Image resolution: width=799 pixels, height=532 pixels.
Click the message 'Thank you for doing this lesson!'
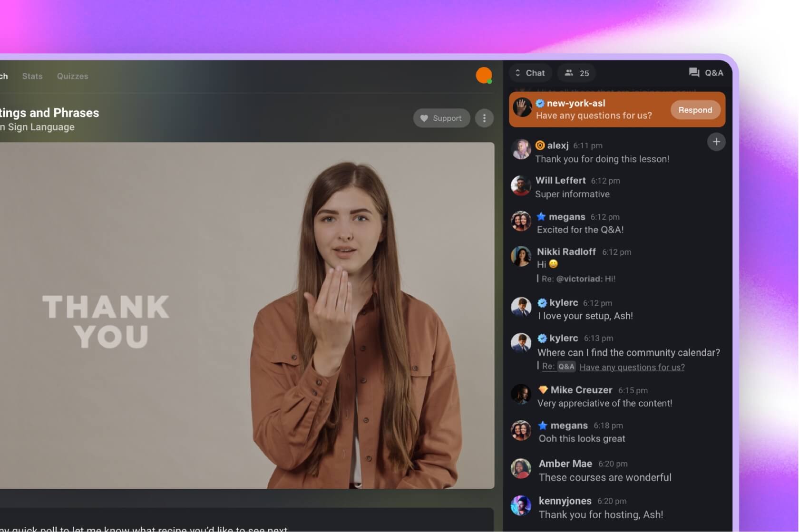pos(602,159)
